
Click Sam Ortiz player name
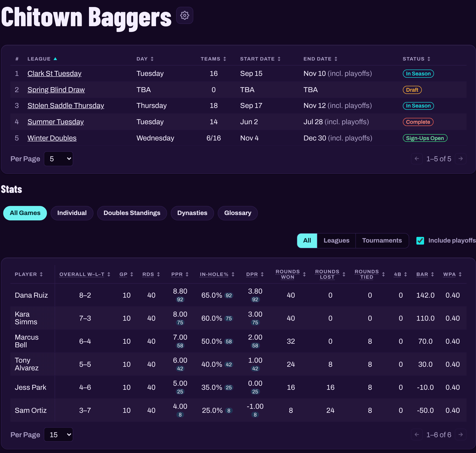[31, 410]
